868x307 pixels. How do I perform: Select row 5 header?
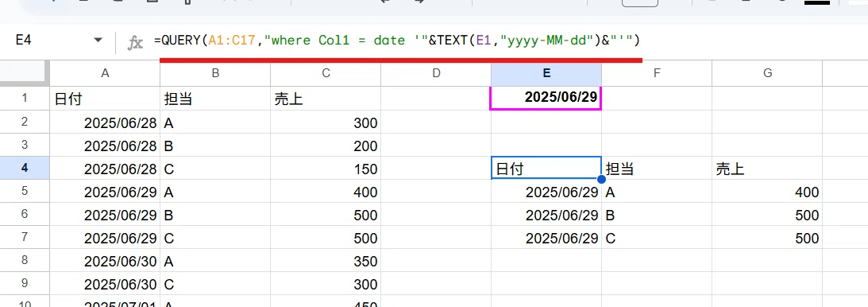pos(25,191)
